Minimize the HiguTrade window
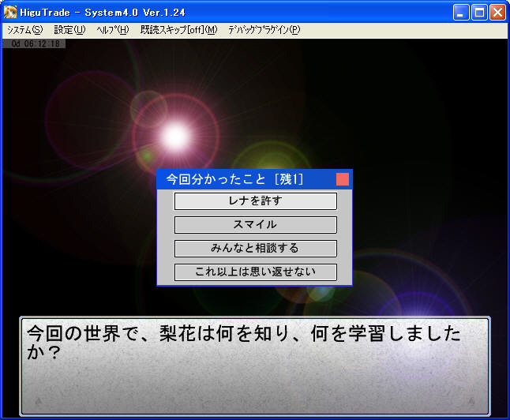This screenshot has height=420, width=510. click(461, 13)
